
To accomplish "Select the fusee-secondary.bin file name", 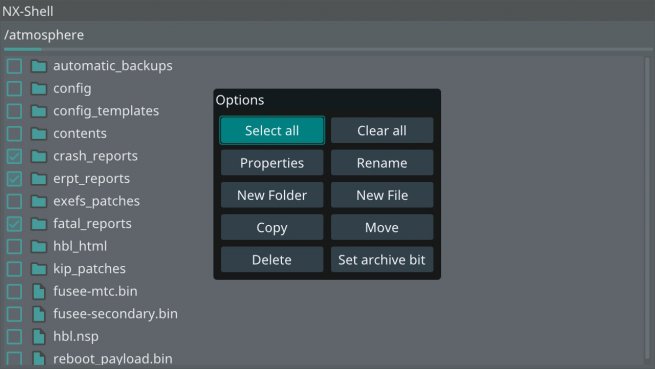I will [x=115, y=314].
